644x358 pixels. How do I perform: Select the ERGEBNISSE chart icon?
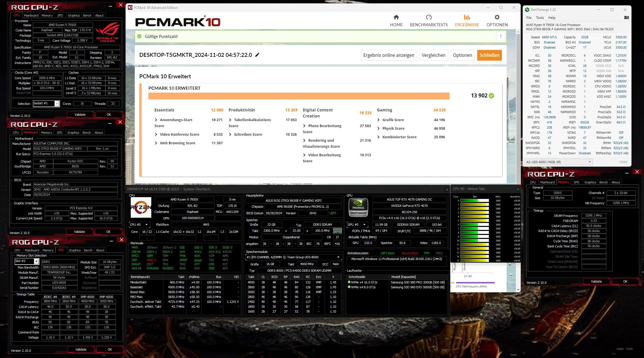(467, 17)
